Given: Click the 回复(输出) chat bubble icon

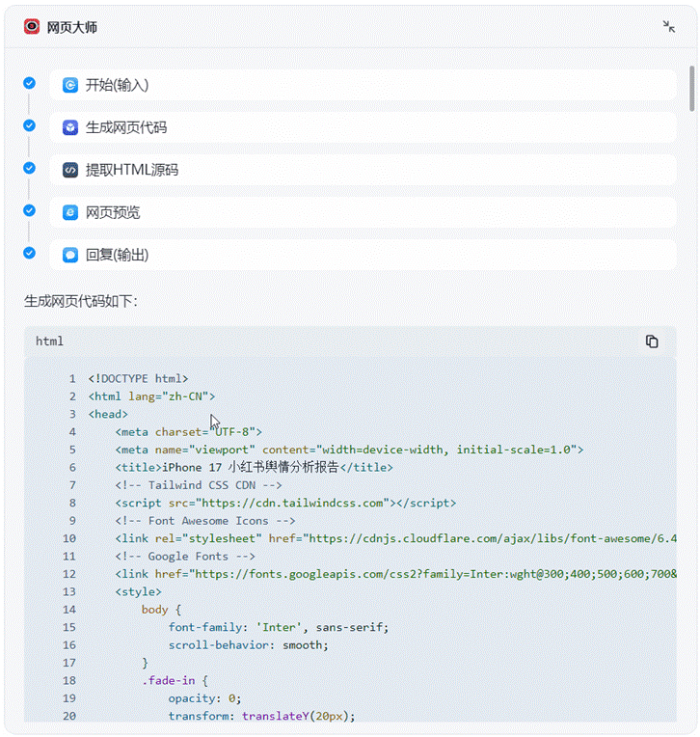Looking at the screenshot, I should [x=70, y=255].
